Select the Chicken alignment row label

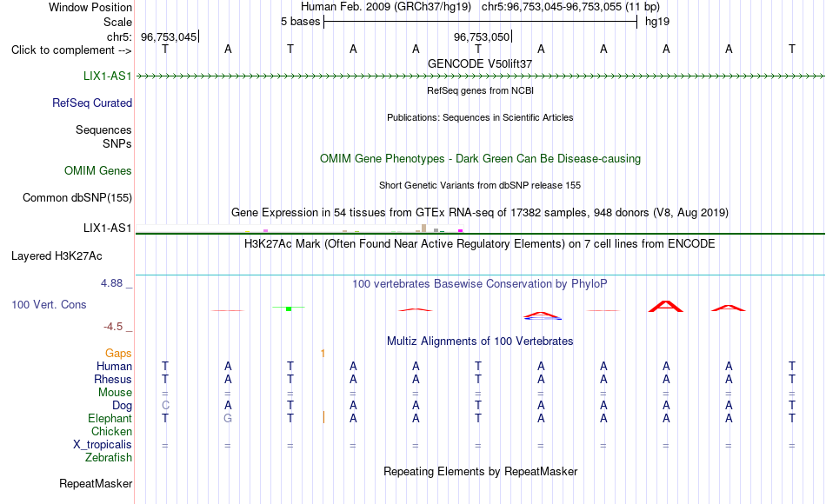[111, 431]
